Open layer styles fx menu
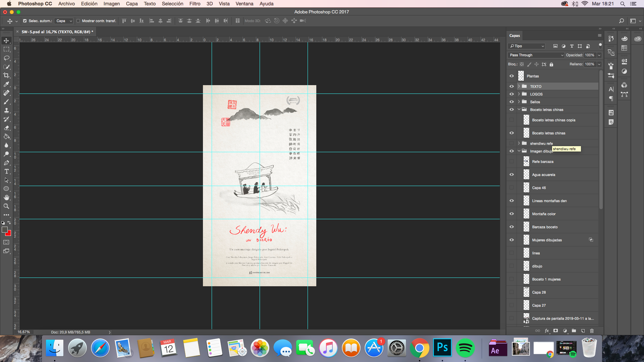Screen dimensions: 644x362 point(547,331)
